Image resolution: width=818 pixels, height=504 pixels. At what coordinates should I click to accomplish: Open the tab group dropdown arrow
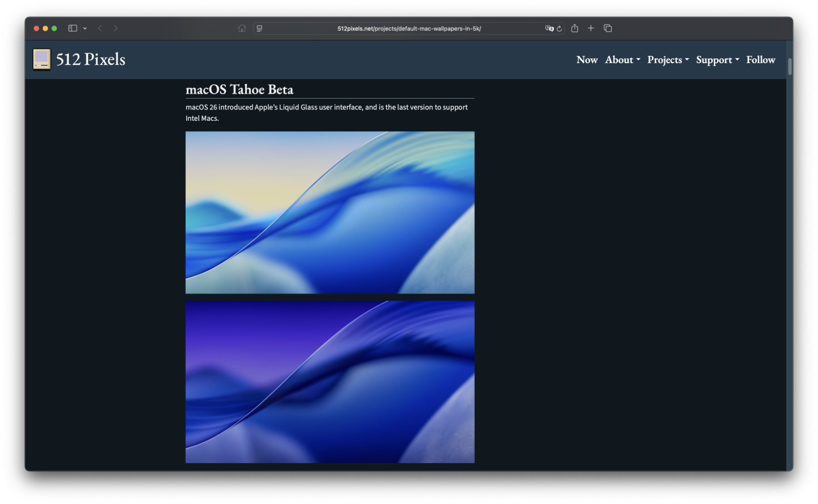pyautogui.click(x=85, y=29)
